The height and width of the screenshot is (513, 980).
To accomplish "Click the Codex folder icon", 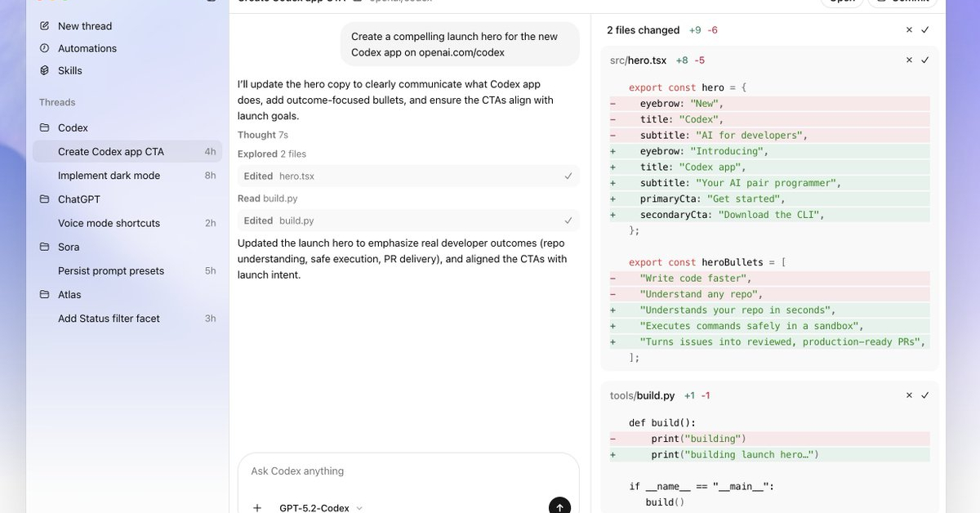I will coord(45,128).
